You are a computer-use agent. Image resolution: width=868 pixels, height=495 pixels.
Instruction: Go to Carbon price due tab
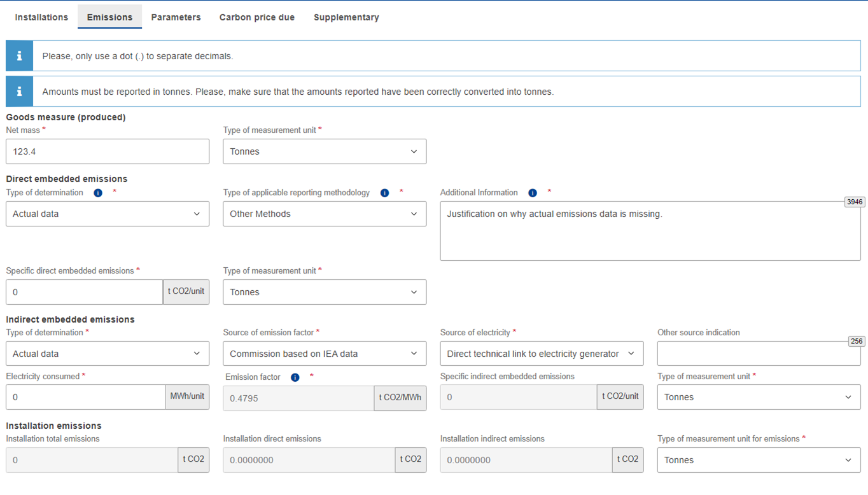[x=256, y=17]
